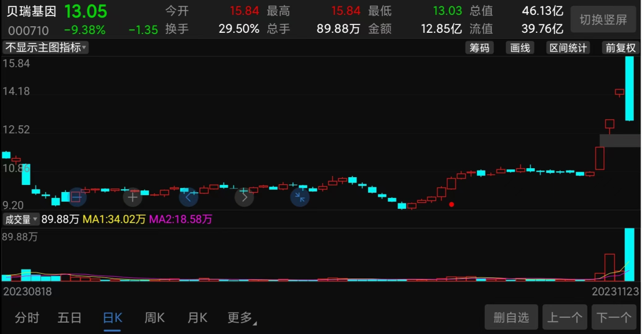This screenshot has width=644, height=334.
Task: Click the 金额 amount 12.85亿
Action: (441, 29)
